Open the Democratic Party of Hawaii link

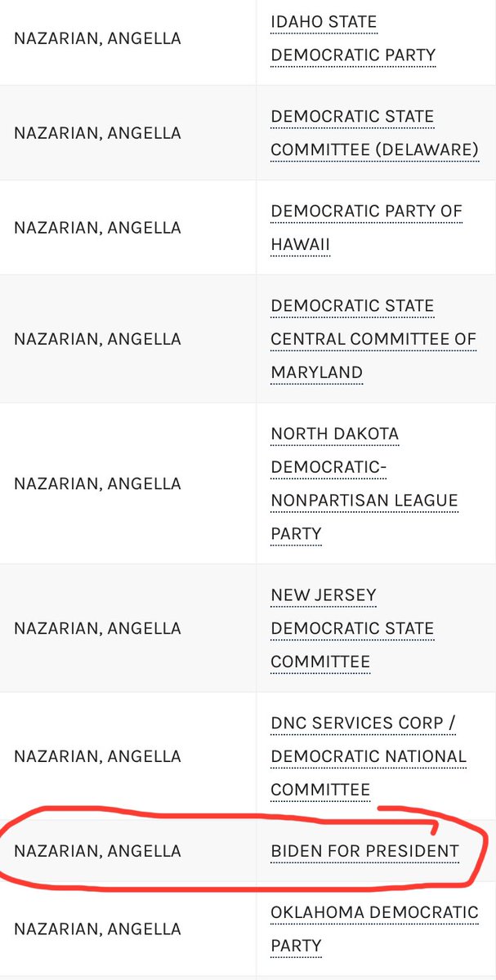point(366,228)
